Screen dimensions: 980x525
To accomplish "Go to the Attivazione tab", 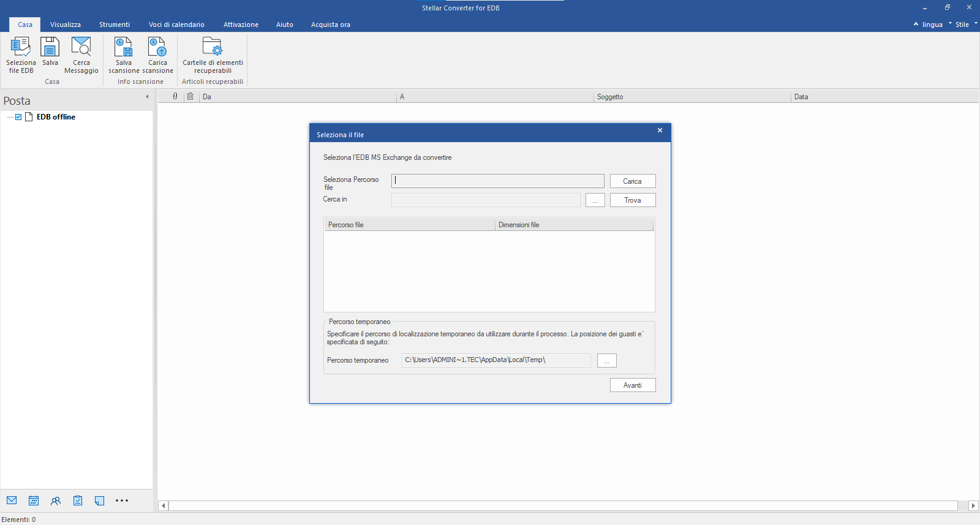I will [241, 25].
